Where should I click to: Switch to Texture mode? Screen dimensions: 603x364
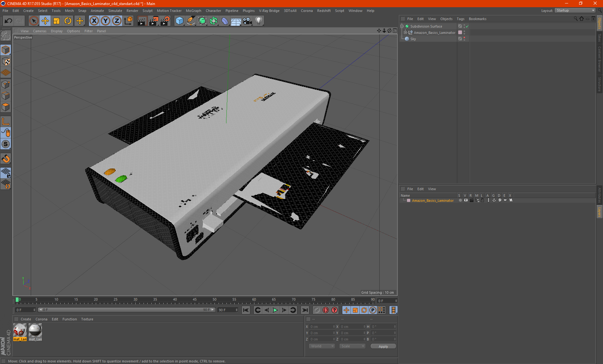(x=6, y=62)
